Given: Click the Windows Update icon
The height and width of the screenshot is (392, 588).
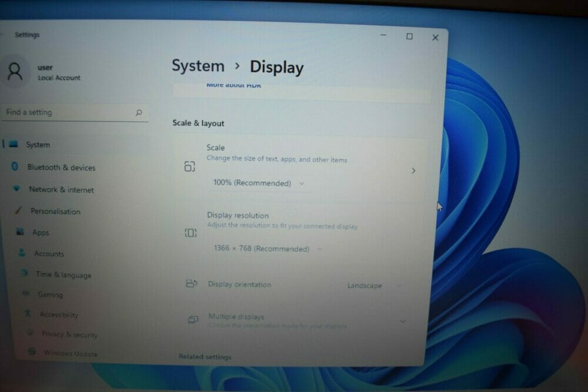Looking at the screenshot, I should pos(32,351).
